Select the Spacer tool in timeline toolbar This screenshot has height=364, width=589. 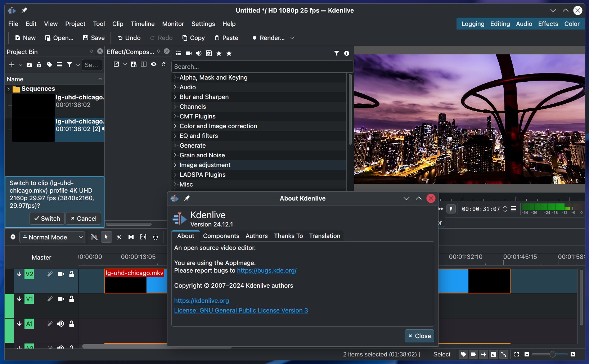pos(131,237)
